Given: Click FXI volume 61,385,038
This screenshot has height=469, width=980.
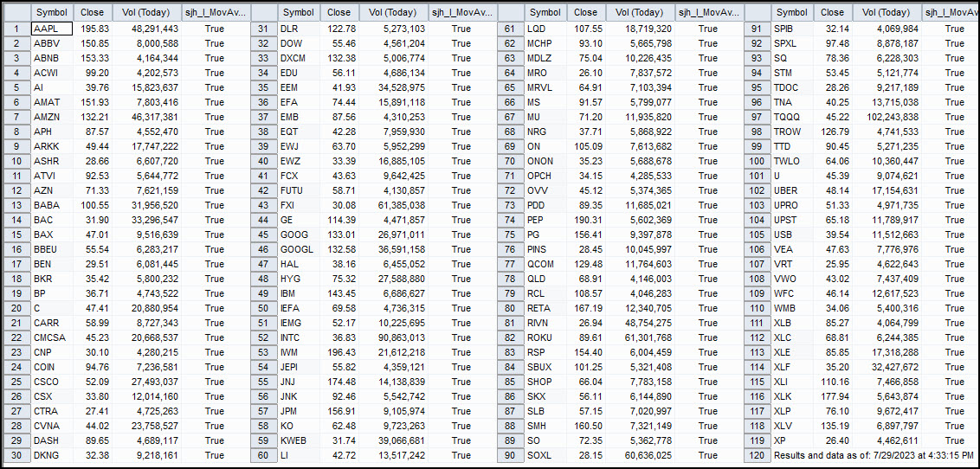Looking at the screenshot, I should pyautogui.click(x=394, y=205).
